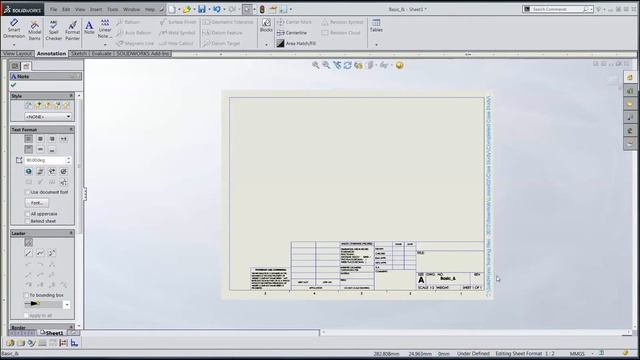Image resolution: width=640 pixels, height=360 pixels.
Task: Click the property panel vertical scrollbar
Action: (x=79, y=166)
